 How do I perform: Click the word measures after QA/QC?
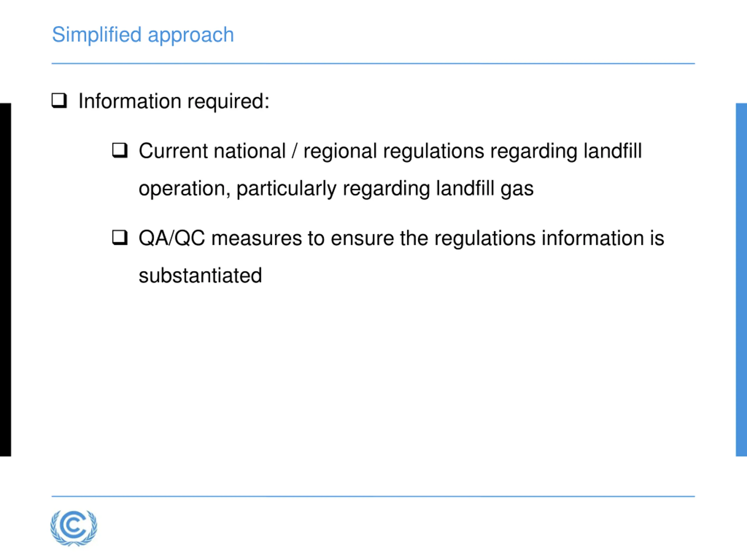point(257,239)
